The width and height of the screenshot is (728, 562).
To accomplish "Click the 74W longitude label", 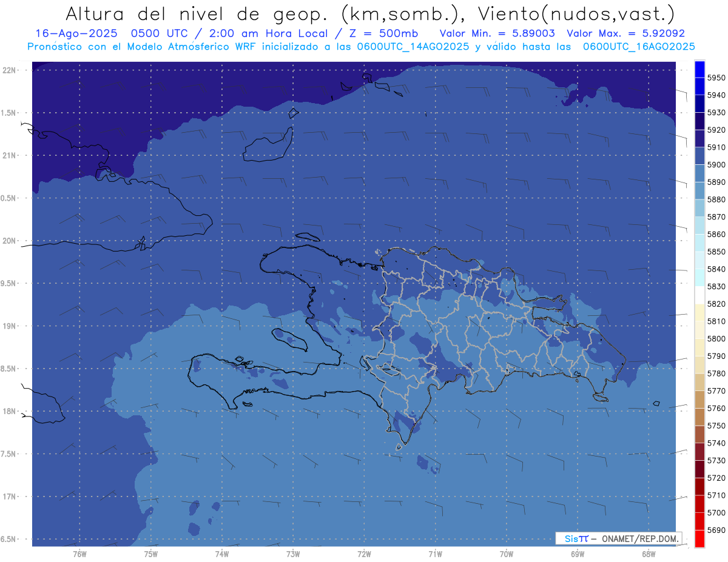I will click(221, 554).
